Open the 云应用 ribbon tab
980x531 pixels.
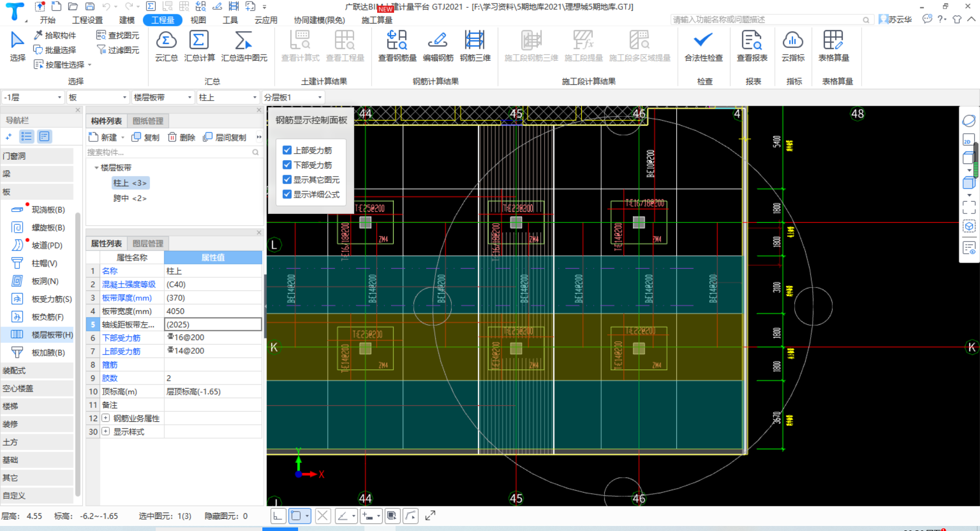coord(266,20)
